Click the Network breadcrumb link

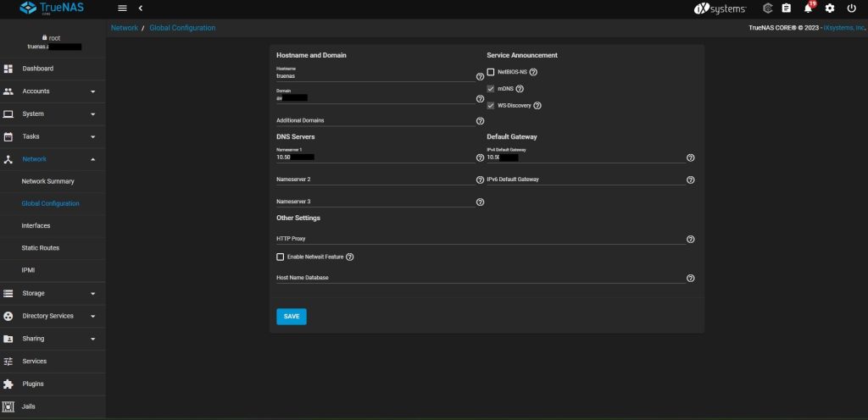pyautogui.click(x=125, y=28)
